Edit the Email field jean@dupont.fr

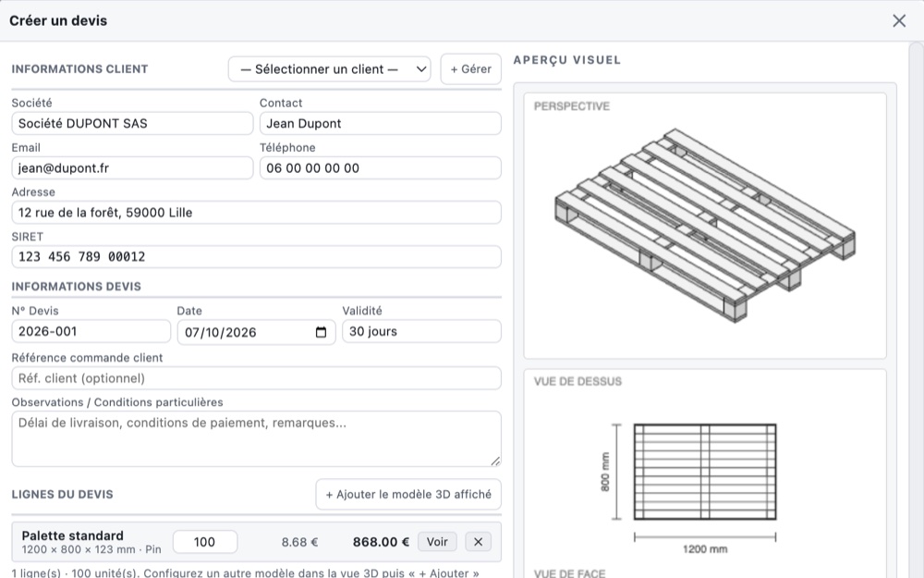click(x=132, y=168)
